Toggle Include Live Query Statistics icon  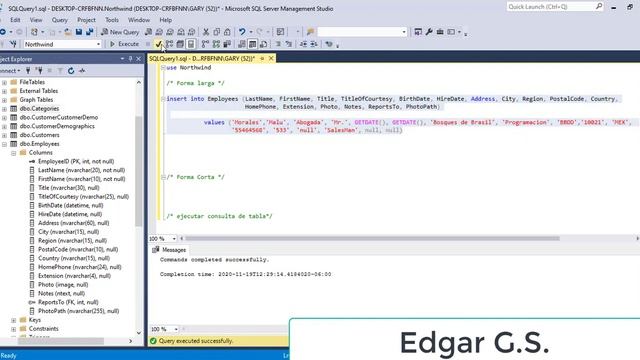pyautogui.click(x=216, y=44)
